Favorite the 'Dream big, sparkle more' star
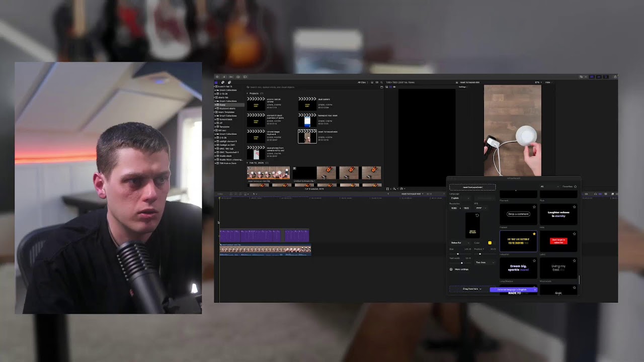Screen dimensions: 644x362 [534, 260]
